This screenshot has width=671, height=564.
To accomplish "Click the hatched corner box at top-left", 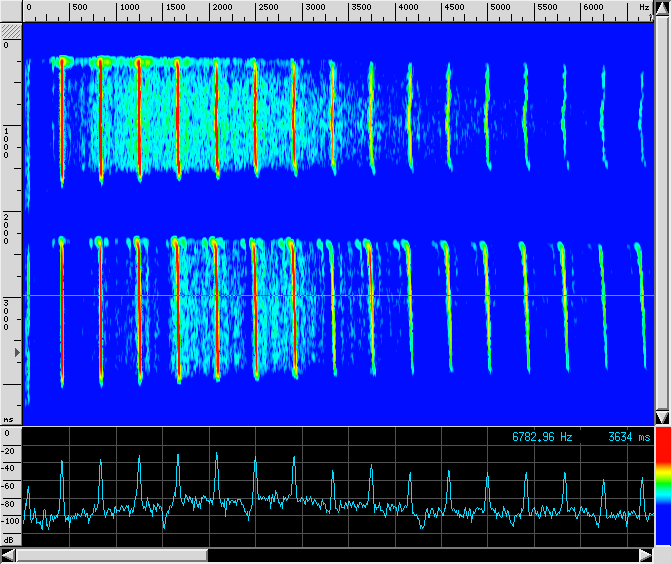I will (11, 31).
